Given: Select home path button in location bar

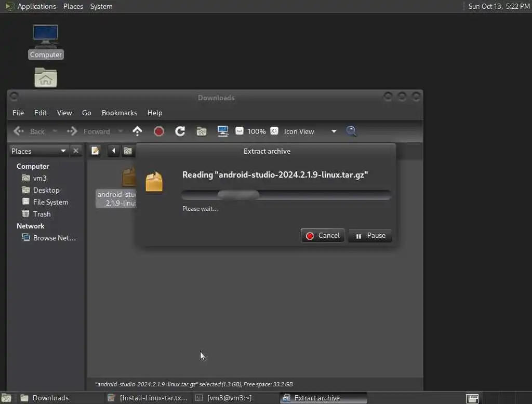Looking at the screenshot, I should 128,151.
